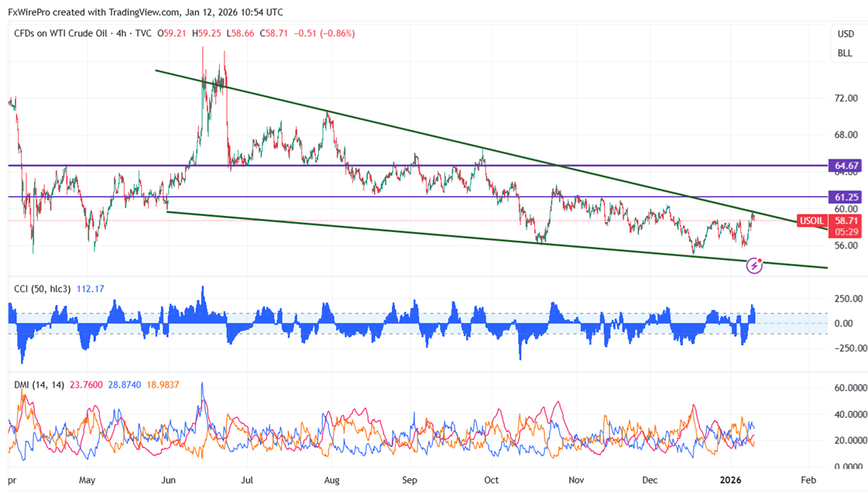Click the Jul label on time axis
Screen dimensions: 868x493
[247, 481]
